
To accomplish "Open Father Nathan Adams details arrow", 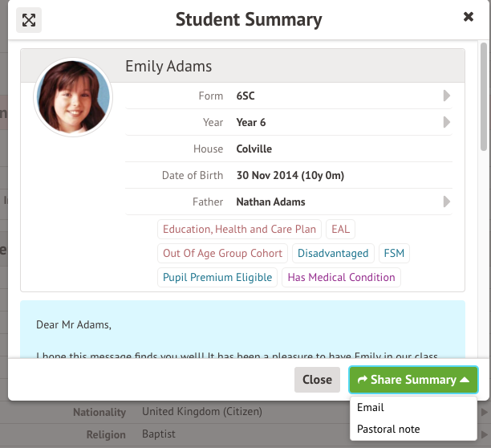I will coord(447,202).
